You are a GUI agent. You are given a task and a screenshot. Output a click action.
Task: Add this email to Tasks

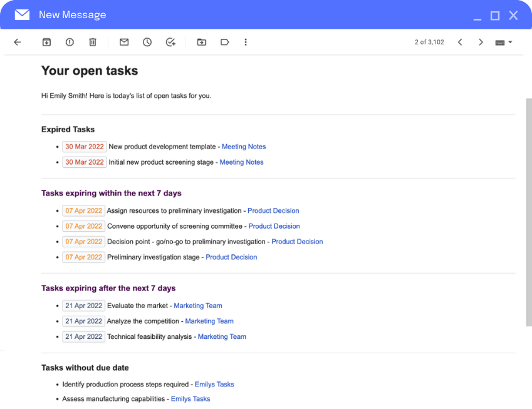170,42
